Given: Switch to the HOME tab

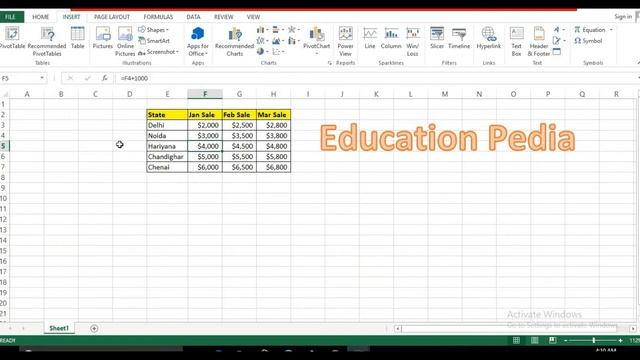Looking at the screenshot, I should [40, 17].
